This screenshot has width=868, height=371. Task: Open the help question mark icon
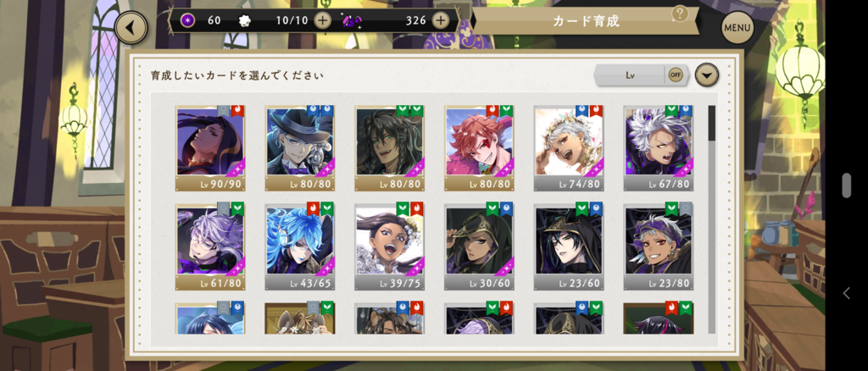coord(679,14)
